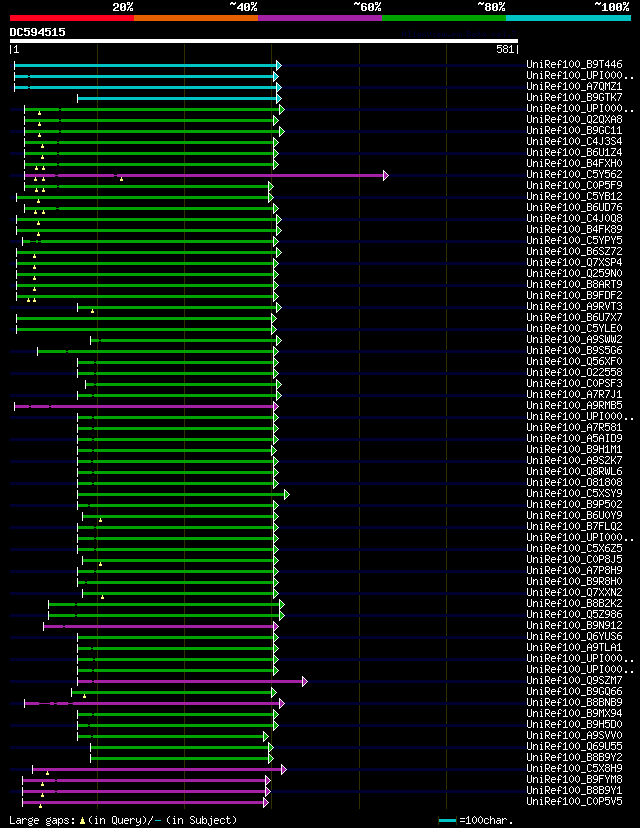Viewport: 640px width, 828px height.
Task: Open hit UniRef100_B8BNB9
Action: (x=574, y=702)
